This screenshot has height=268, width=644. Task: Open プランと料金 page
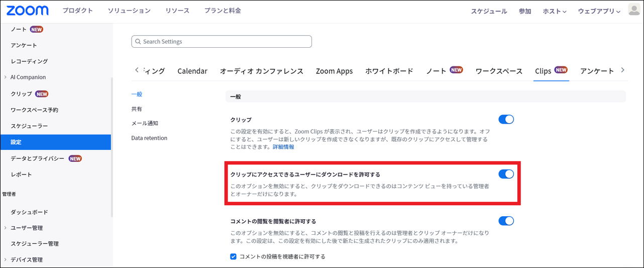(223, 11)
